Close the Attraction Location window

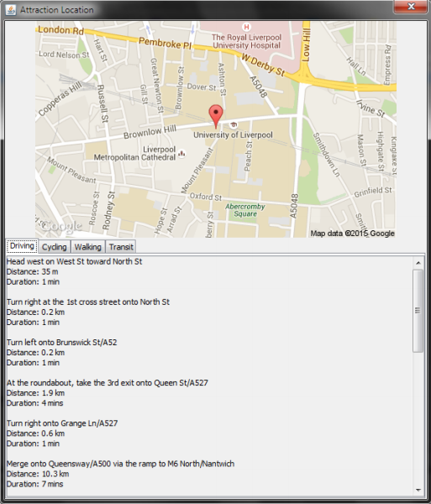click(x=411, y=7)
